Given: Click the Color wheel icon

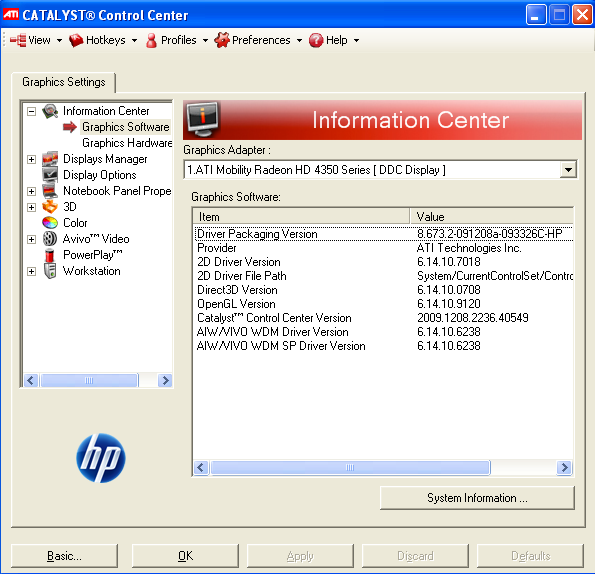Looking at the screenshot, I should (x=50, y=223).
